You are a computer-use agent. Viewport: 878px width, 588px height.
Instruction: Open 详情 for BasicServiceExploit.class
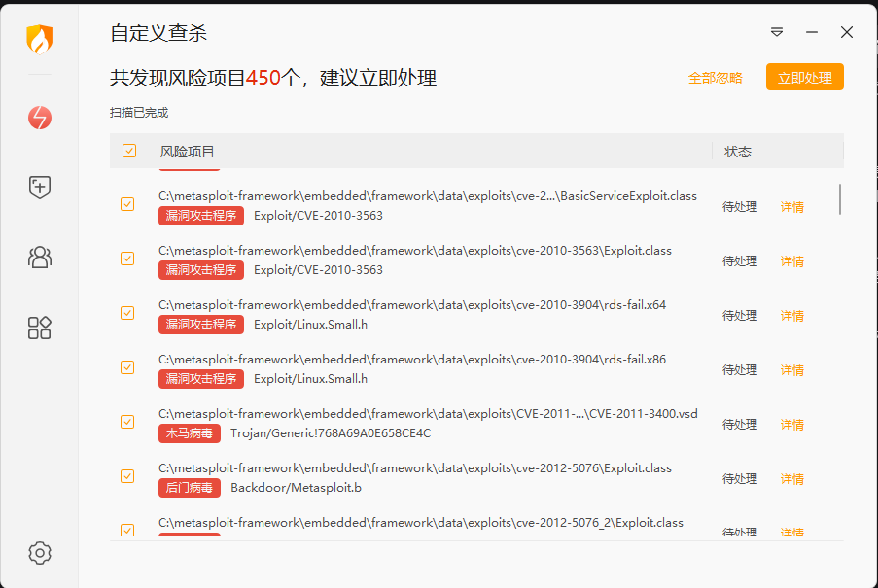click(791, 207)
